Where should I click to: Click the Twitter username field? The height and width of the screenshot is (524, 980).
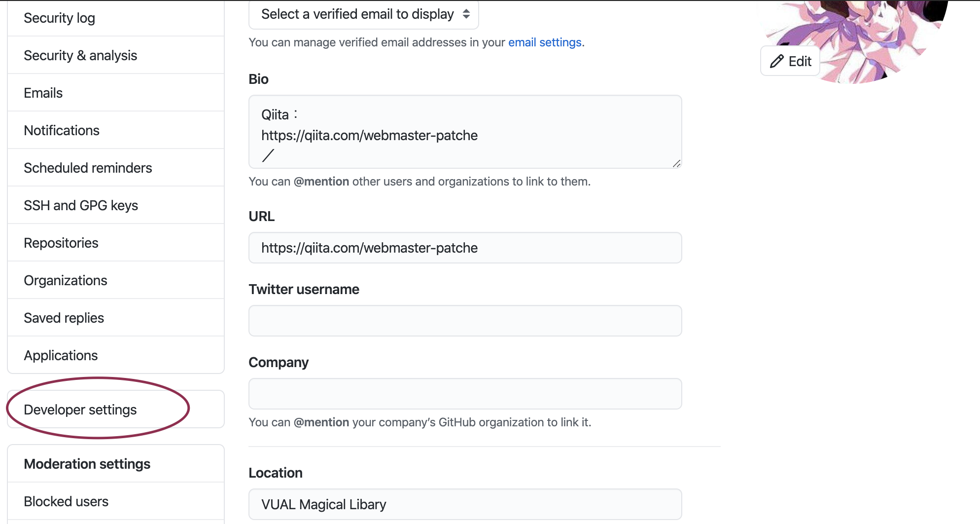pos(465,321)
